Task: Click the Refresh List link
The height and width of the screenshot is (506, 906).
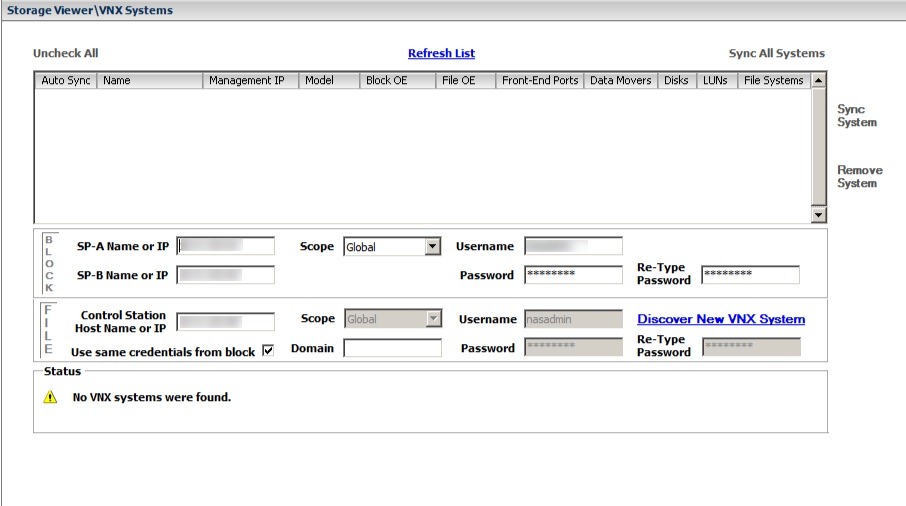Action: (441, 54)
